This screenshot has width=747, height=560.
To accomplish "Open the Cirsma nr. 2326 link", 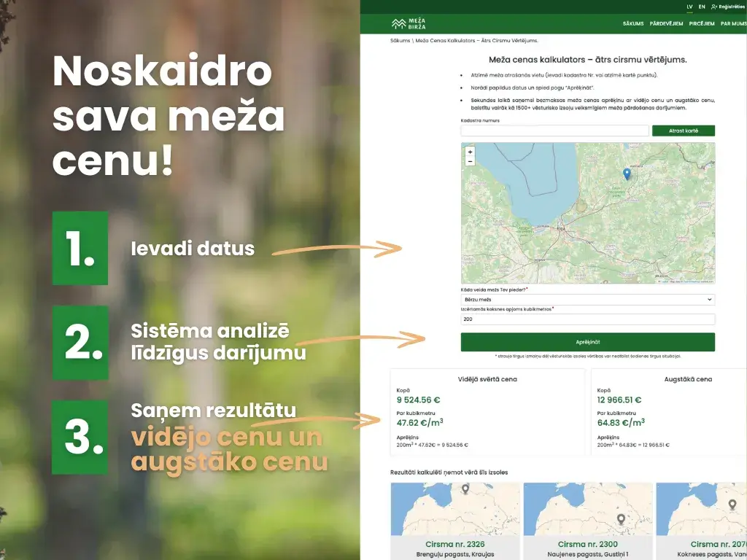I will point(454,544).
